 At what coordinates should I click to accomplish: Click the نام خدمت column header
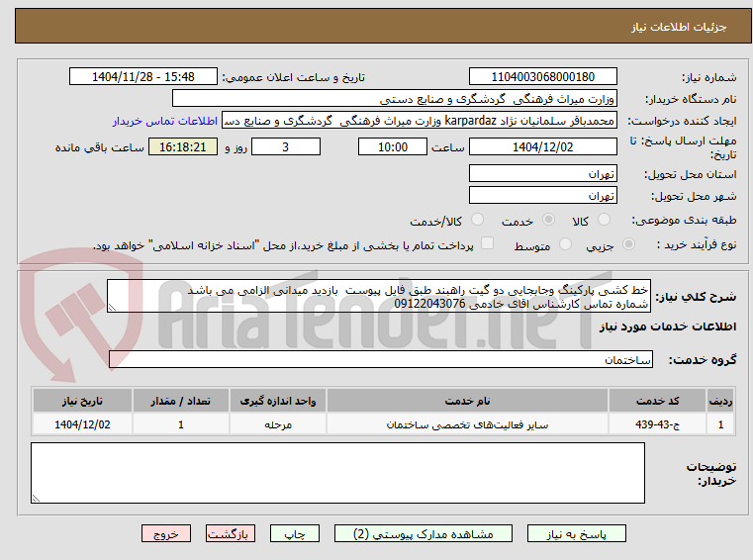click(x=467, y=401)
